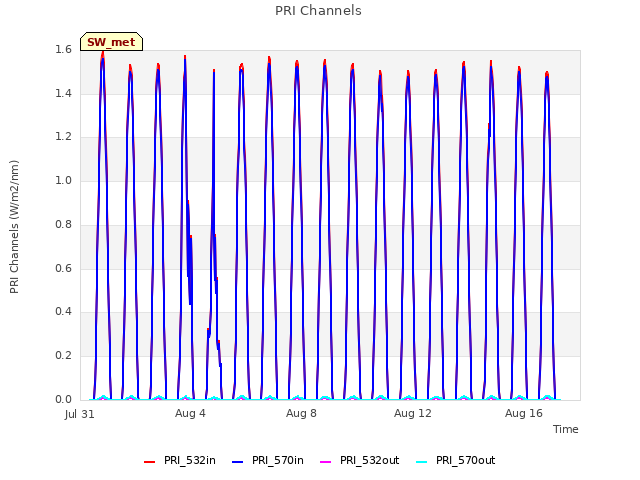The width and height of the screenshot is (640, 480).
Task: Toggle the PRI_570in legend entry
Action: (267, 461)
